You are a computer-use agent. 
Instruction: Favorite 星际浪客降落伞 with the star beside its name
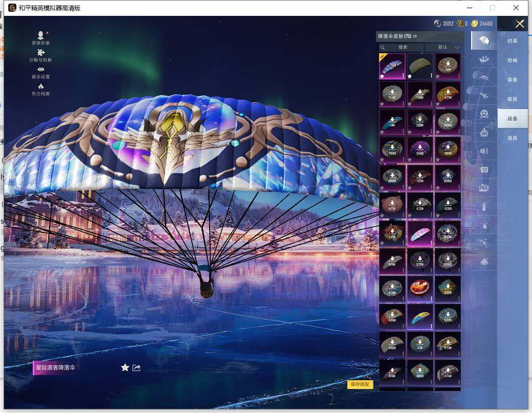tap(125, 367)
